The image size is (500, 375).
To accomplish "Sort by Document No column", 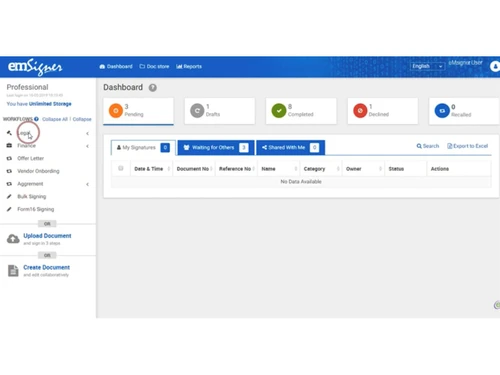I will (x=194, y=169).
